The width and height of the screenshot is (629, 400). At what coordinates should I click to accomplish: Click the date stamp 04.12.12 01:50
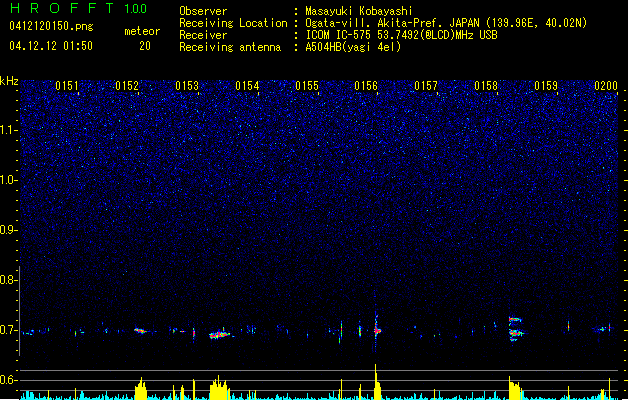click(x=51, y=46)
